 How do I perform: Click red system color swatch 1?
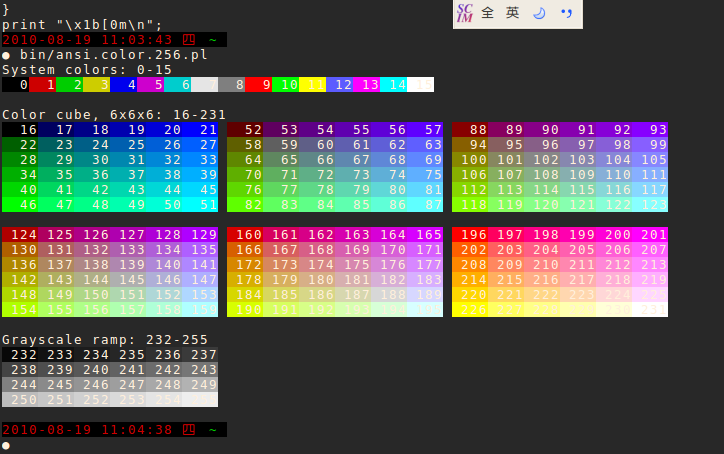42,85
